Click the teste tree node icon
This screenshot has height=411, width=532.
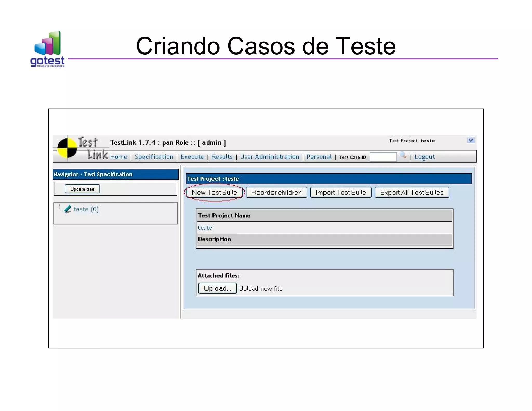[x=67, y=209]
